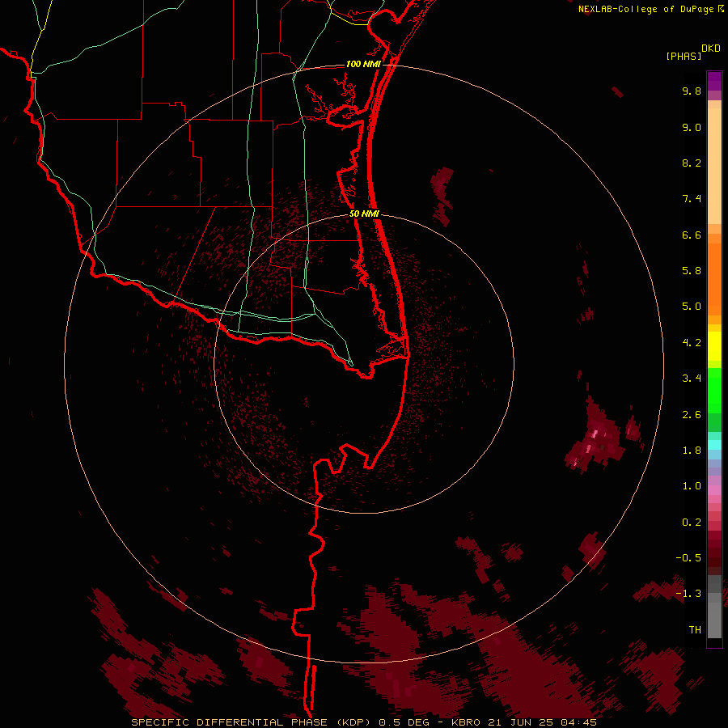Viewport: 728px width, 728px height.
Task: Click the 4.2 legend value
Action: point(692,343)
